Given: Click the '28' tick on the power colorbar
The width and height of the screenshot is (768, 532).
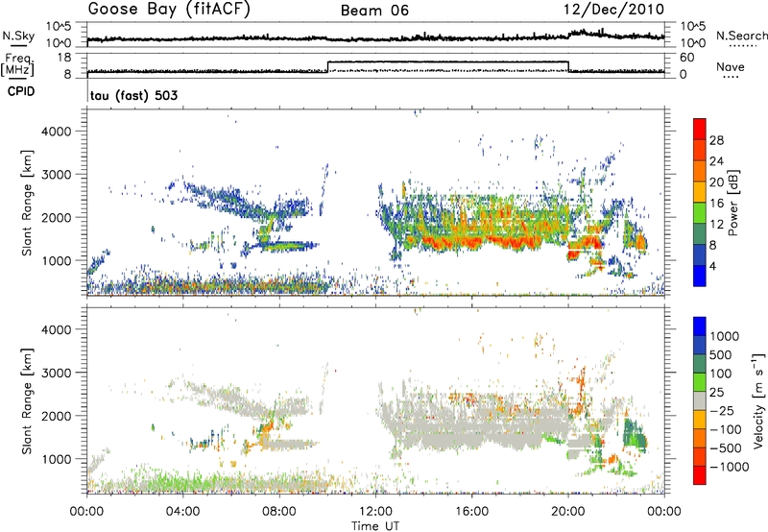Looking at the screenshot, I should point(716,140).
